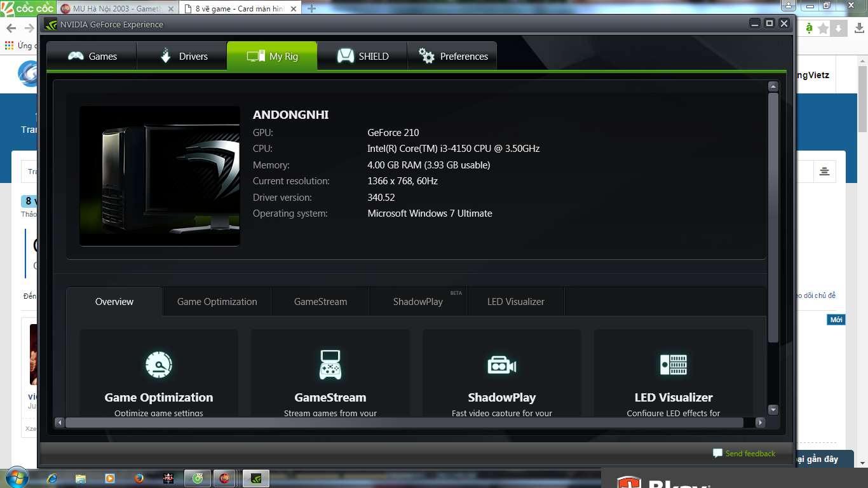Switch to the Drivers tab

click(x=182, y=56)
